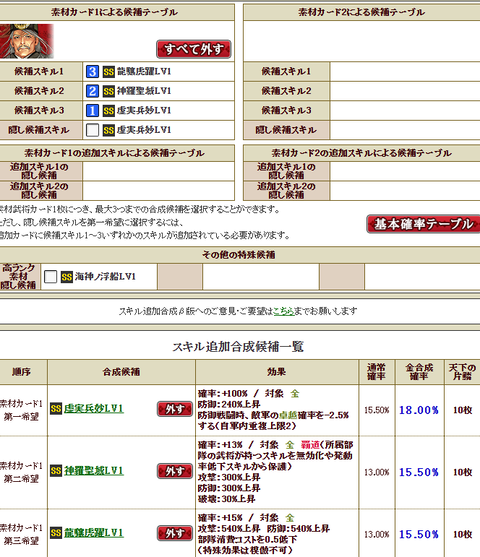Click 隠し候補スキル label in card 2 table
480x557 pixels.
286,130
